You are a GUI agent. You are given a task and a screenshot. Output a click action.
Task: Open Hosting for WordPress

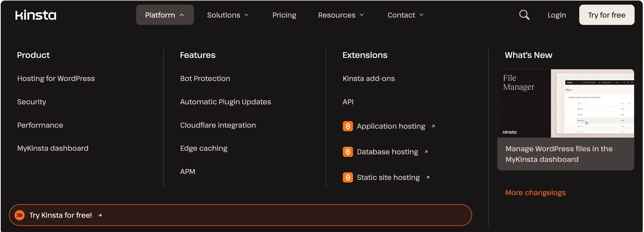point(56,78)
